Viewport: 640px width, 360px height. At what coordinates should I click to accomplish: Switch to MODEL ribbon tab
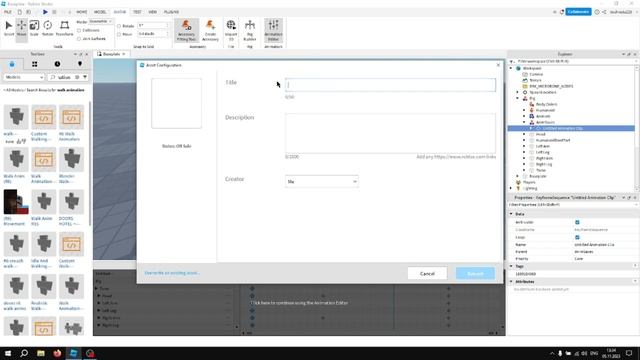pos(100,12)
